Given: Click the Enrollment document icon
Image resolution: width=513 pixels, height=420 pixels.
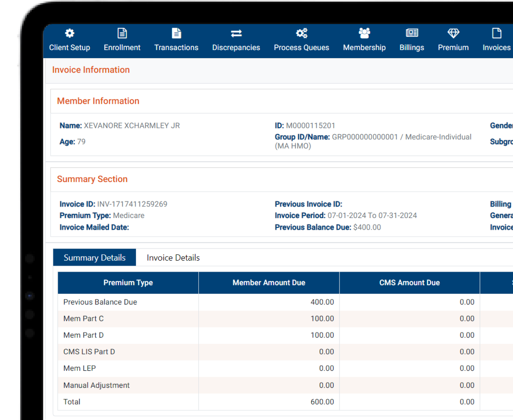Looking at the screenshot, I should coord(122,33).
